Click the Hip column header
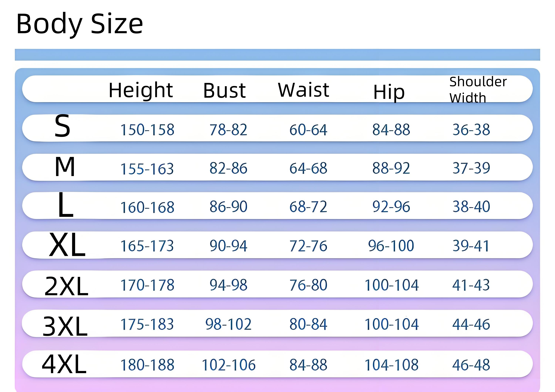The height and width of the screenshot is (392, 555). pos(389,92)
